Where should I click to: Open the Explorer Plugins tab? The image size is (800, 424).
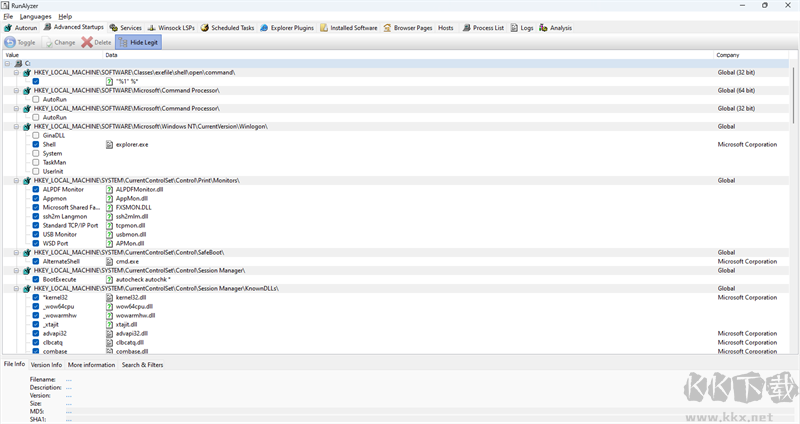(287, 28)
